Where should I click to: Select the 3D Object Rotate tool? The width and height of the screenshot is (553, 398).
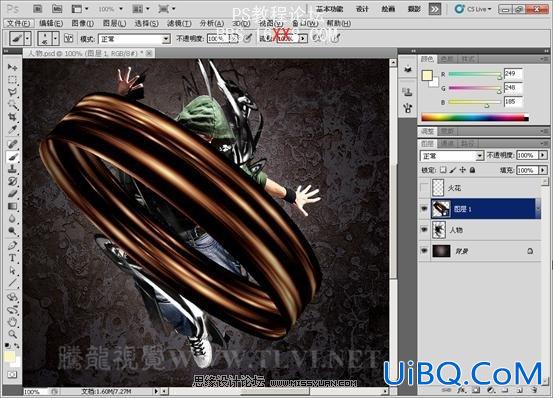[12, 297]
